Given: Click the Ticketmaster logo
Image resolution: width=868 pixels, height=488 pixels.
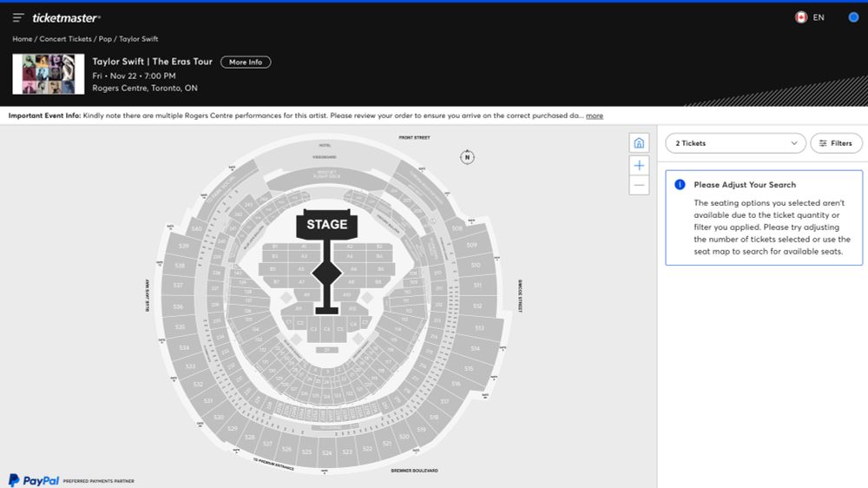Looking at the screenshot, I should click(x=66, y=17).
